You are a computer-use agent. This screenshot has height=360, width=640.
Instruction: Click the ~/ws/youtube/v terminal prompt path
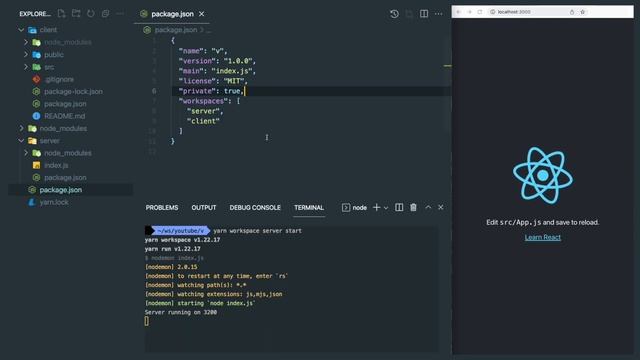click(x=180, y=231)
